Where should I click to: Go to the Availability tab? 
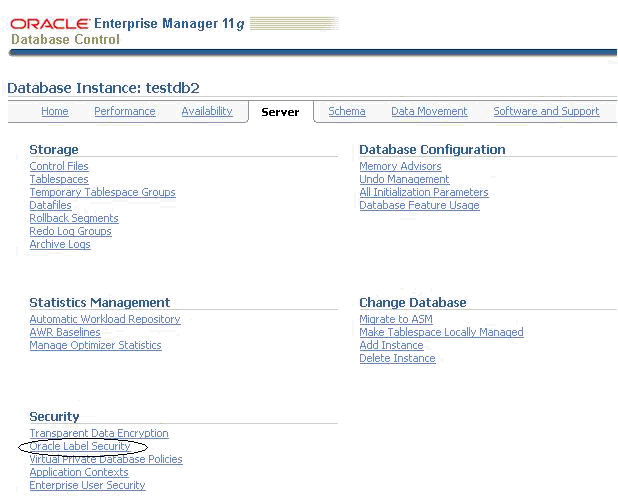point(207,111)
